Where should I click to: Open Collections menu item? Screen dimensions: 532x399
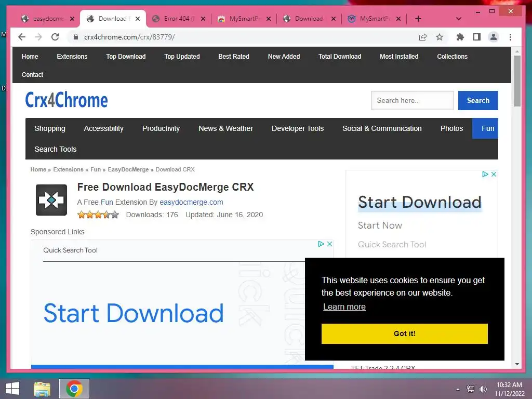(x=453, y=56)
